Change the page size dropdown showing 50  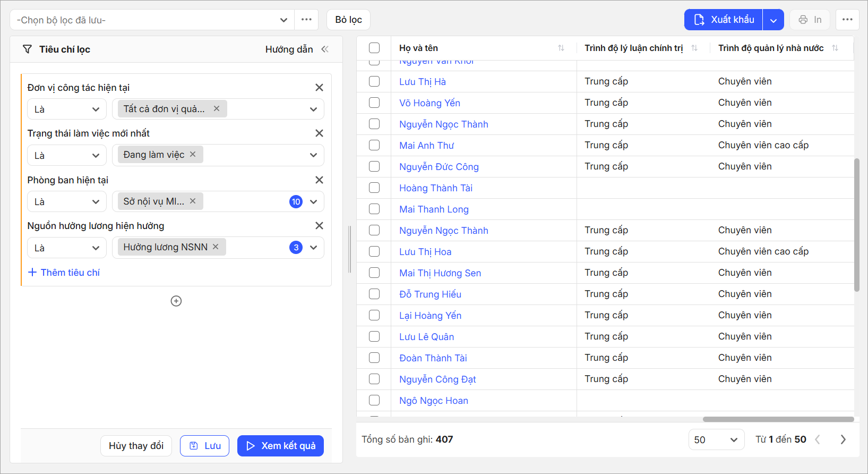click(x=716, y=439)
